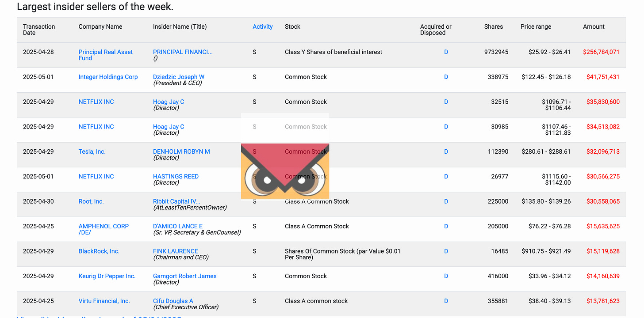This screenshot has height=318, width=644.
Task: Click the D link in AMPHENOL row
Action: [x=446, y=226]
